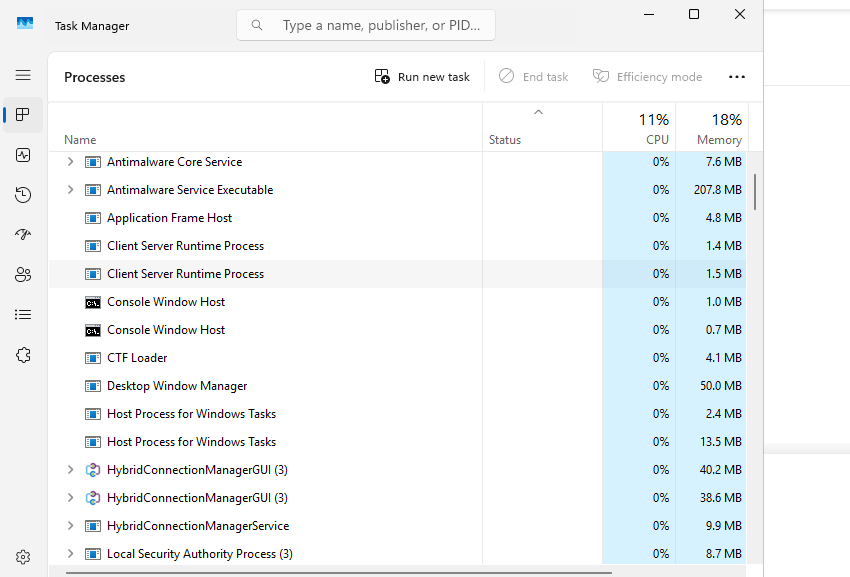Click the second HybridConnectionManagerGUI icon
Screen dimensions: 850x577
tap(93, 498)
